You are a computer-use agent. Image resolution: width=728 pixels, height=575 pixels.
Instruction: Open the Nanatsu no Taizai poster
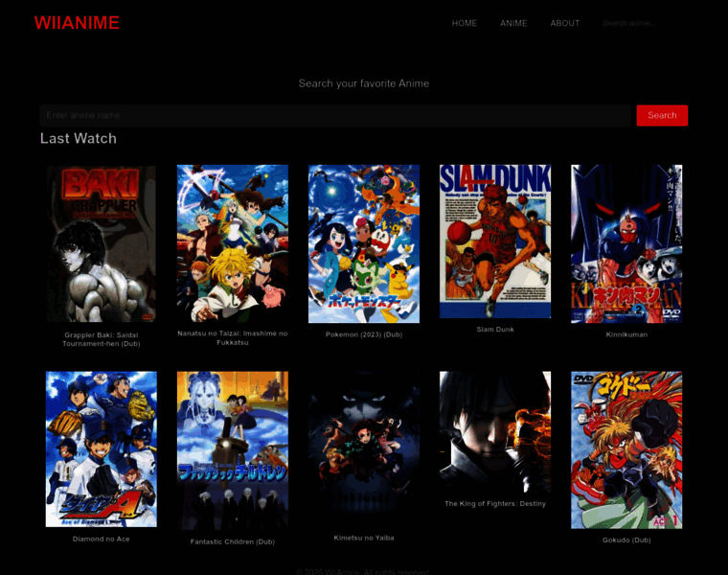coord(233,243)
